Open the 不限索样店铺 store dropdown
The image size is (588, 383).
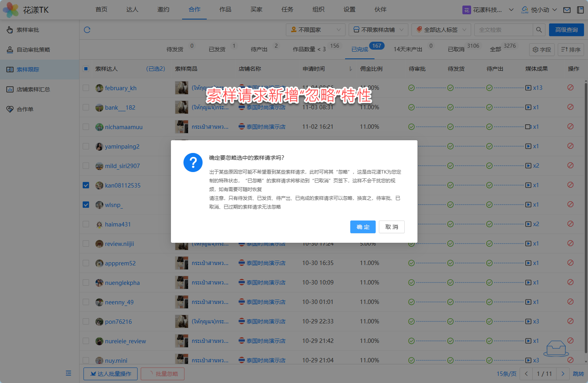point(378,30)
